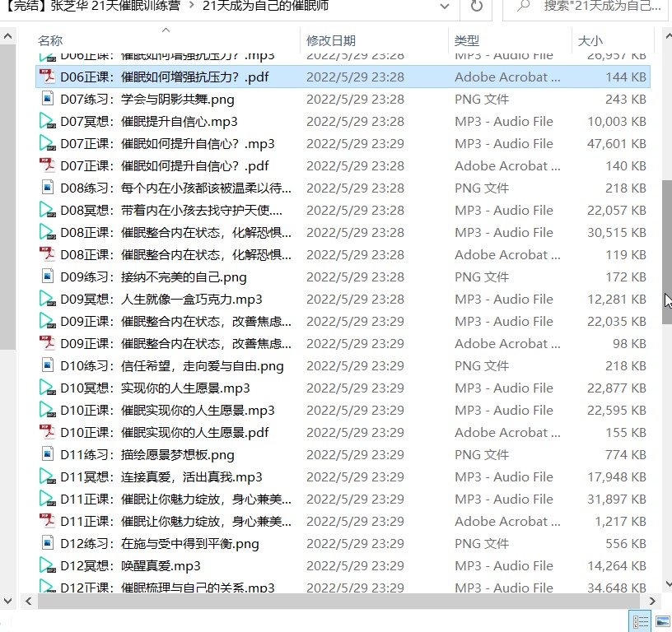Viewport: 672px width, 632px height.
Task: Sort files by 名称 column
Action: click(50, 40)
